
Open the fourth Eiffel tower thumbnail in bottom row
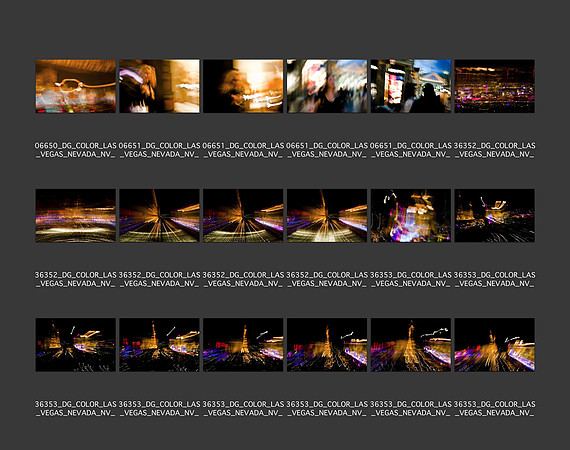pyautogui.click(x=327, y=345)
